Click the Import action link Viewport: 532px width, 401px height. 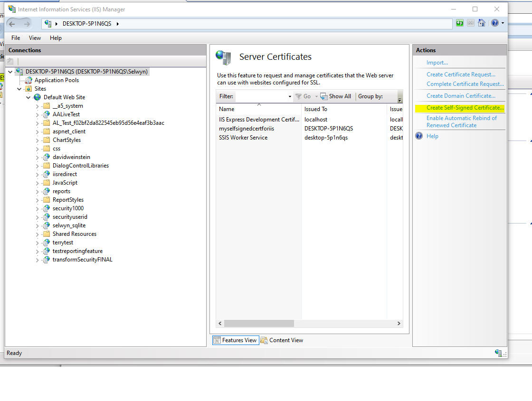pos(437,63)
